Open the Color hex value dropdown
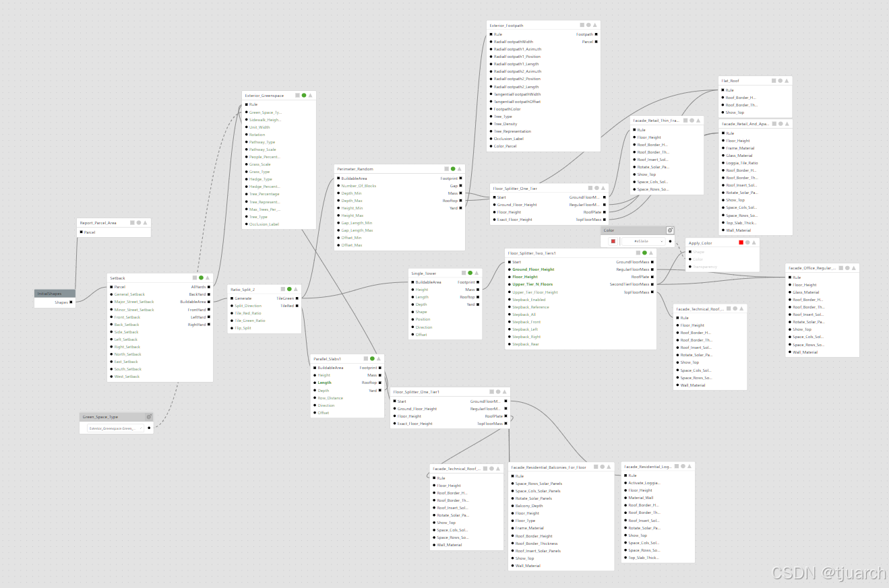 point(644,241)
